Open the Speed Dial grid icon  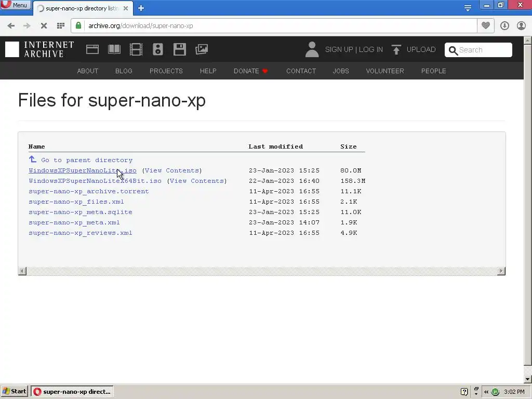coord(61,26)
